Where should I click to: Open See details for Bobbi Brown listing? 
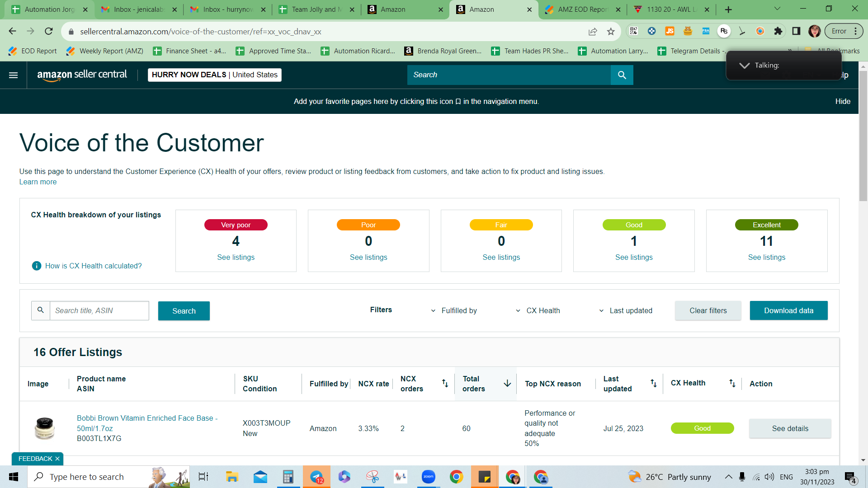click(x=790, y=428)
